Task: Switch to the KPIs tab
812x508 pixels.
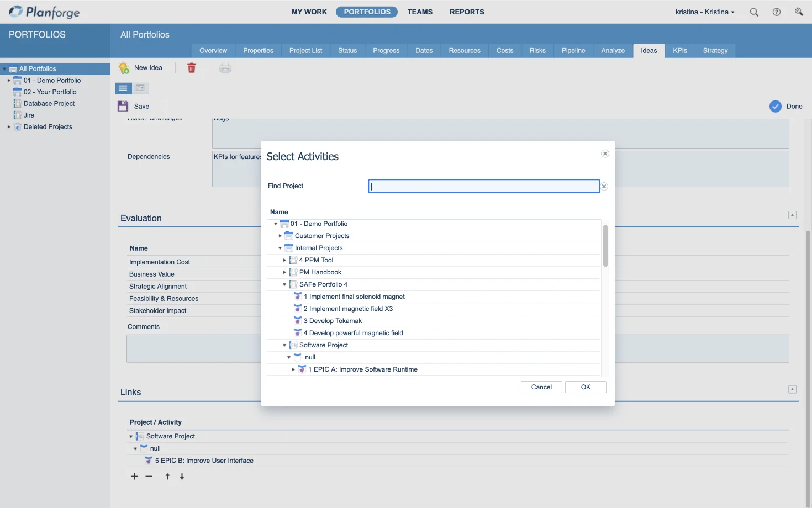Action: [x=679, y=51]
